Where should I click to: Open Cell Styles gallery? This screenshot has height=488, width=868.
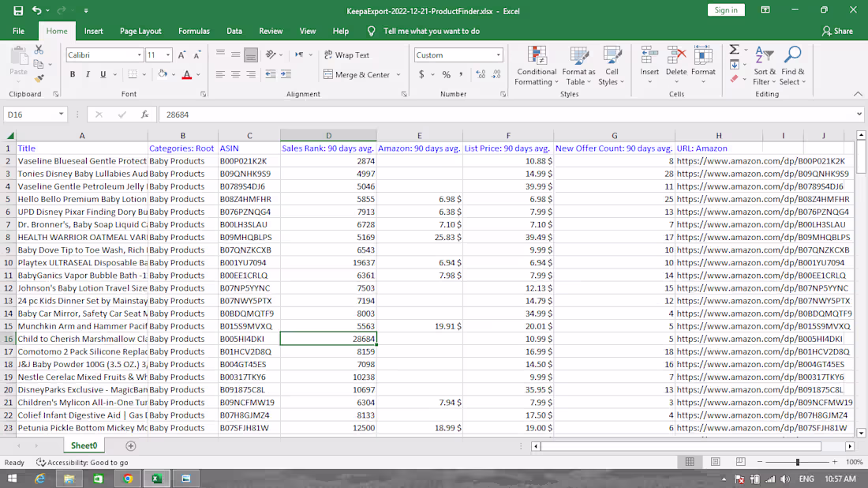pos(612,66)
